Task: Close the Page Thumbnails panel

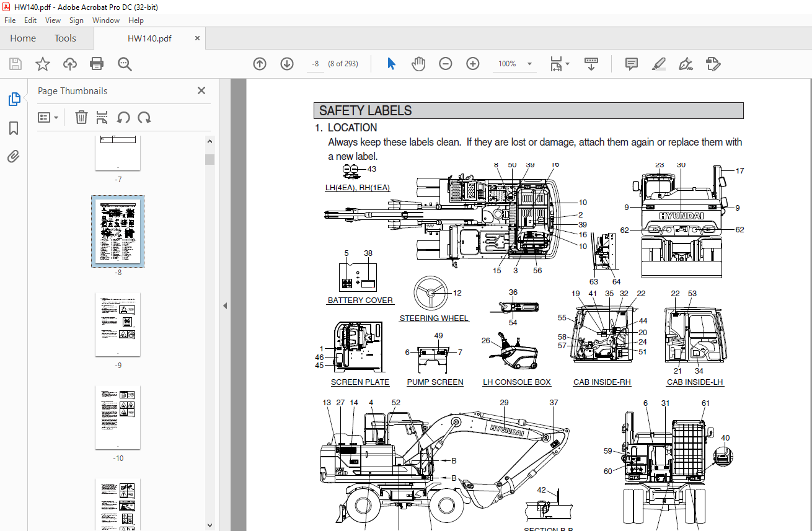Action: (201, 90)
